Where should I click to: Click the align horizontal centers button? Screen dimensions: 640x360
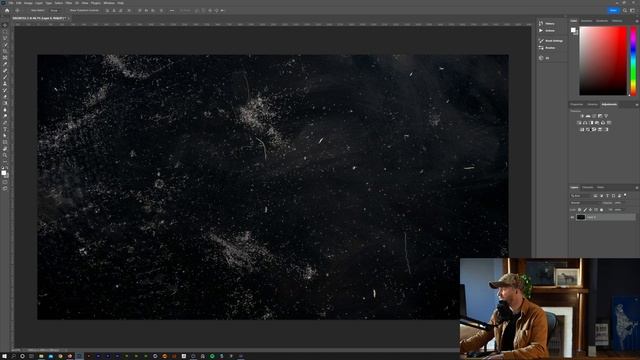[x=114, y=10]
